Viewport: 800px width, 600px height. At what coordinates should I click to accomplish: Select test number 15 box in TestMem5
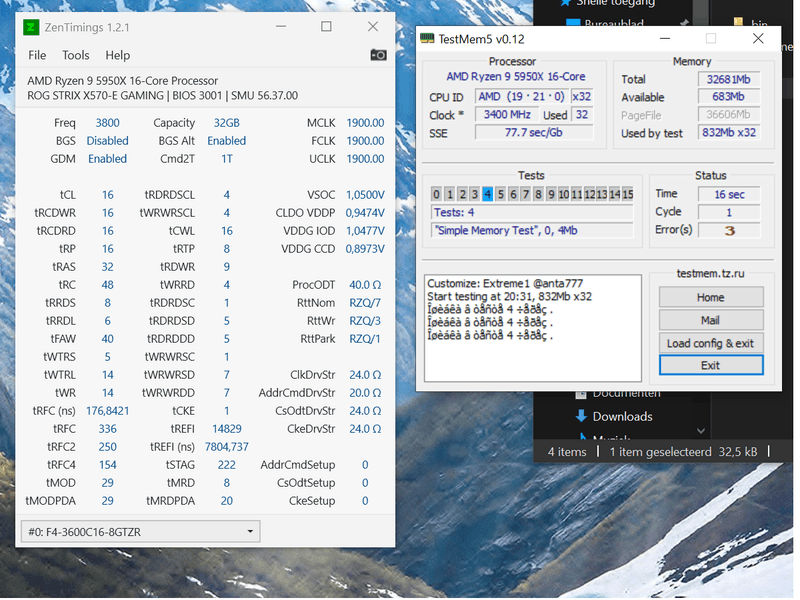click(628, 194)
